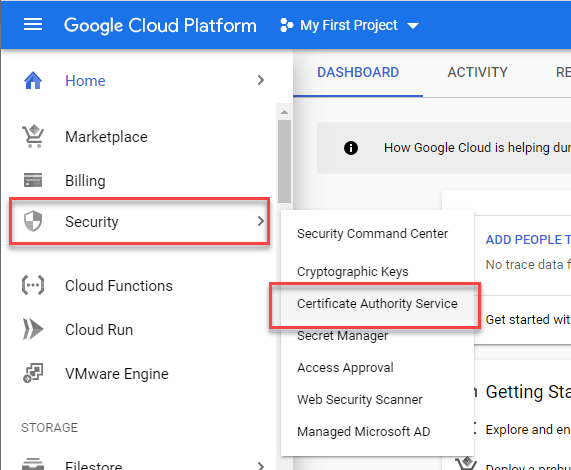Click the Filestore icon
This screenshot has width=571, height=470.
pyautogui.click(x=33, y=464)
